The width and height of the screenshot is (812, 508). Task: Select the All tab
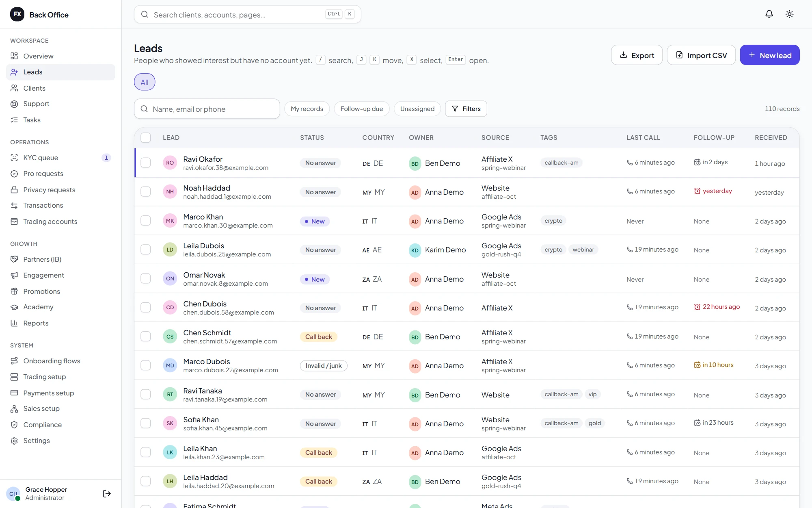point(145,82)
